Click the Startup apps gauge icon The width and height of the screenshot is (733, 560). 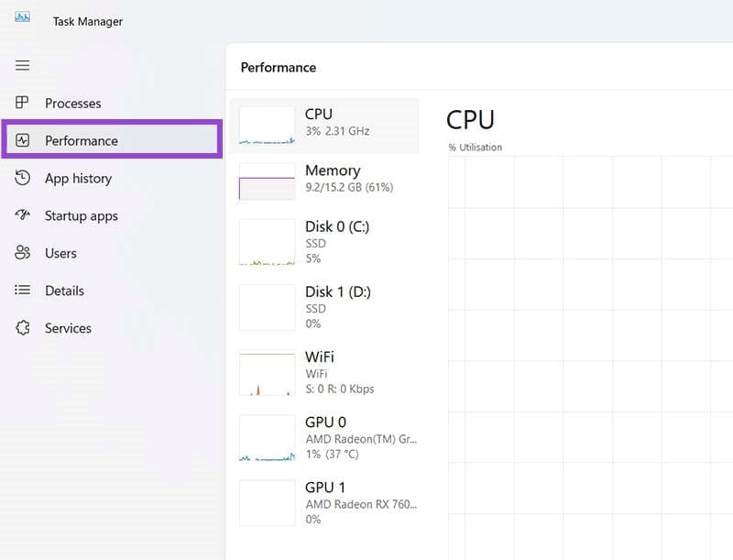click(x=22, y=214)
